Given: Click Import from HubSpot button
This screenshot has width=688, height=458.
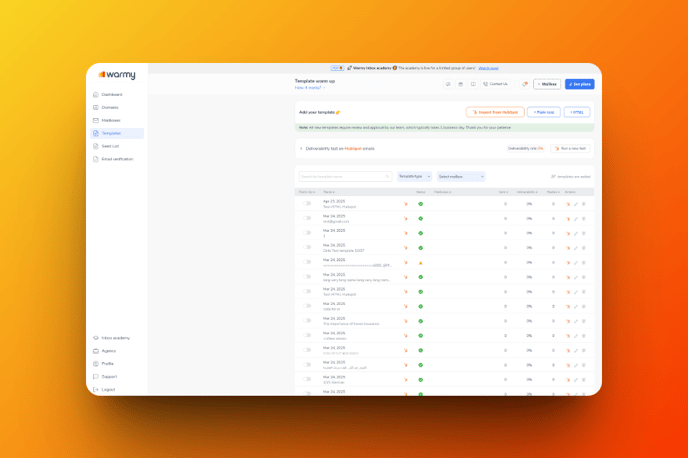Looking at the screenshot, I should point(495,112).
